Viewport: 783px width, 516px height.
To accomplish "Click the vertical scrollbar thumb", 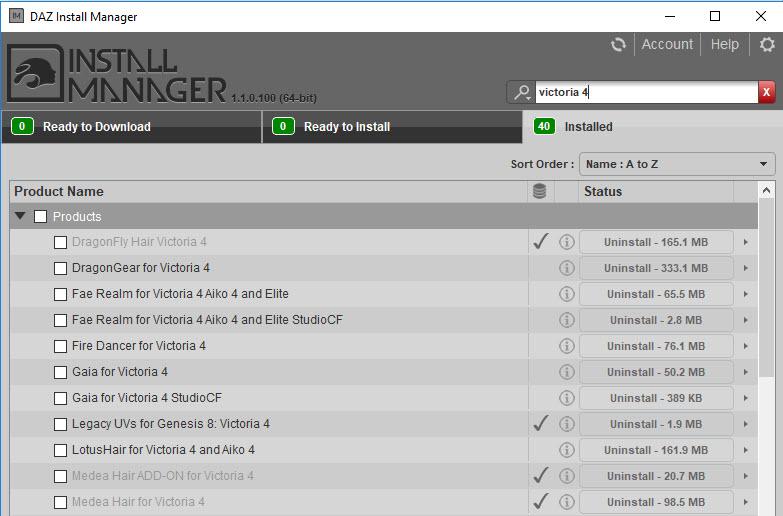I will (766, 288).
